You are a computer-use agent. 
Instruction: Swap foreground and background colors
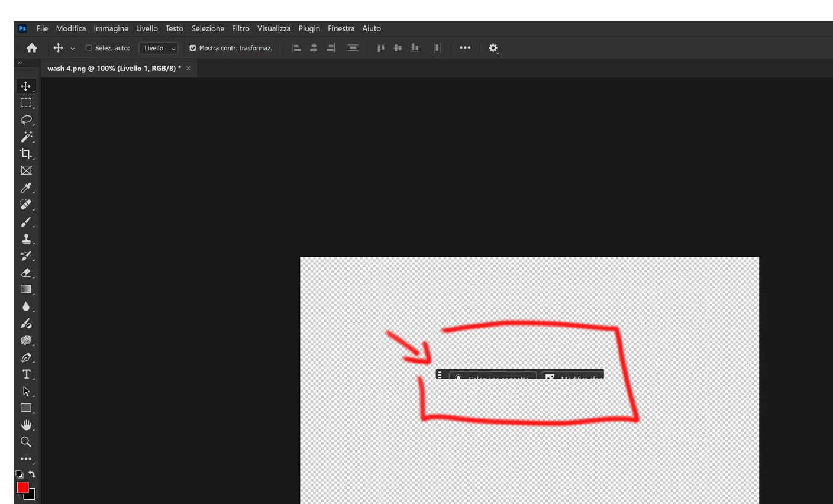click(32, 474)
